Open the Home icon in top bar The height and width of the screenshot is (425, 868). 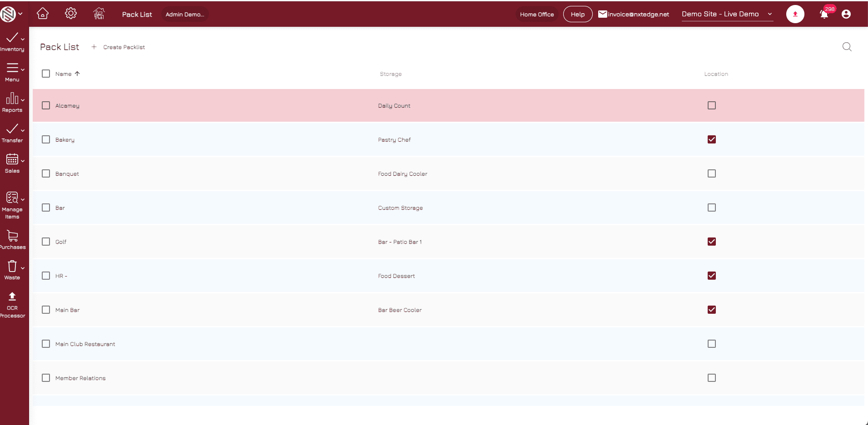43,14
